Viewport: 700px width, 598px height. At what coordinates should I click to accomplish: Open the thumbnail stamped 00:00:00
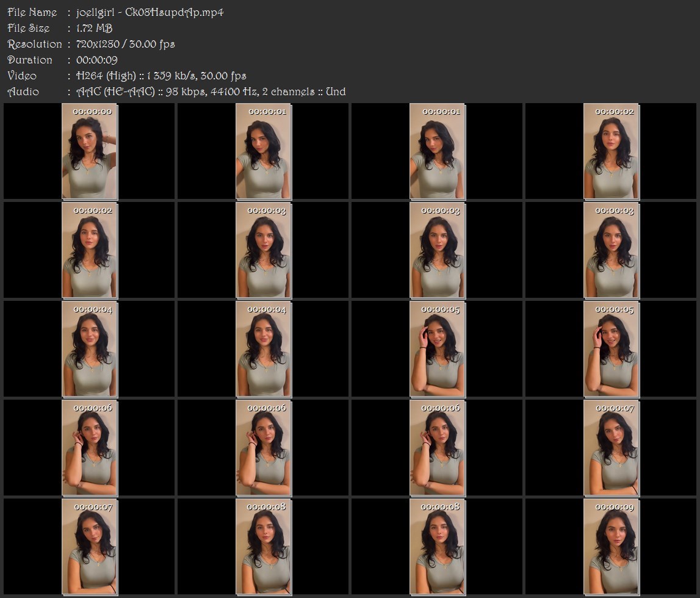(x=90, y=151)
